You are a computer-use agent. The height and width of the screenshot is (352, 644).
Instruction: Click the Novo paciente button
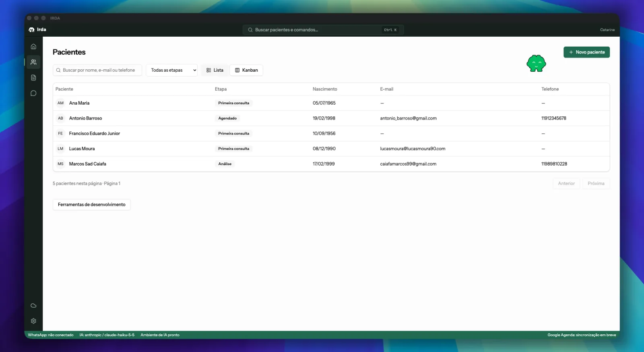point(586,52)
